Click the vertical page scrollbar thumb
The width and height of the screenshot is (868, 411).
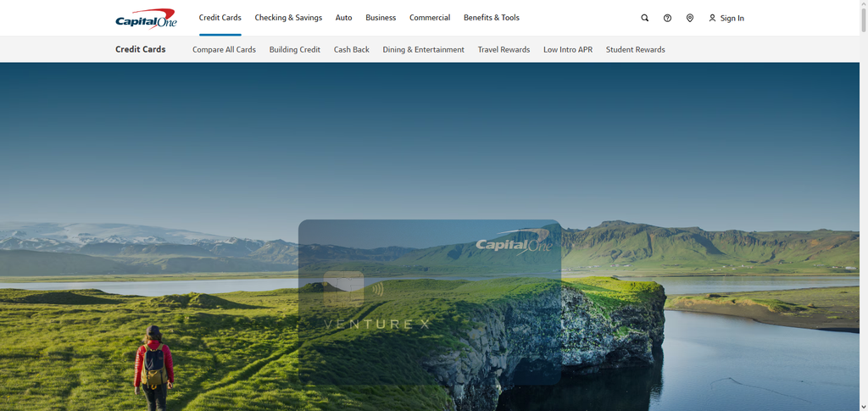[864, 19]
